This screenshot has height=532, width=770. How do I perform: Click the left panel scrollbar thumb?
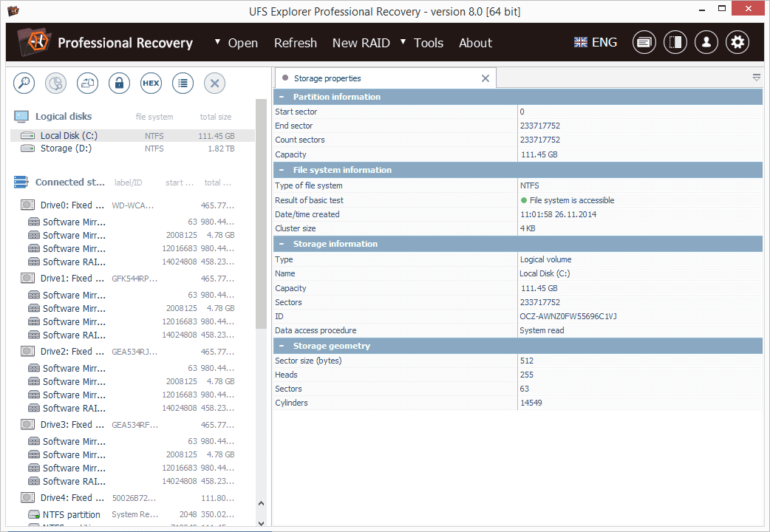coord(262,214)
